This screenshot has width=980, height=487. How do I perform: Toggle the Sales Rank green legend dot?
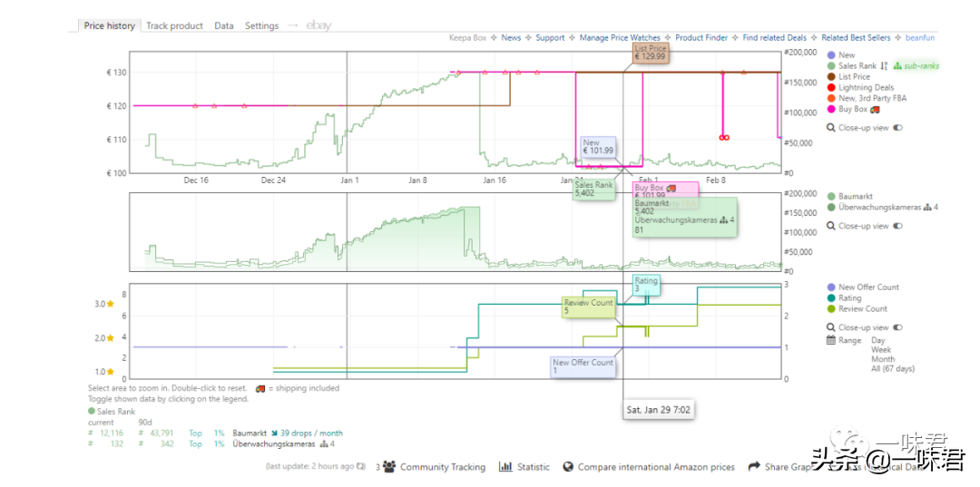830,65
